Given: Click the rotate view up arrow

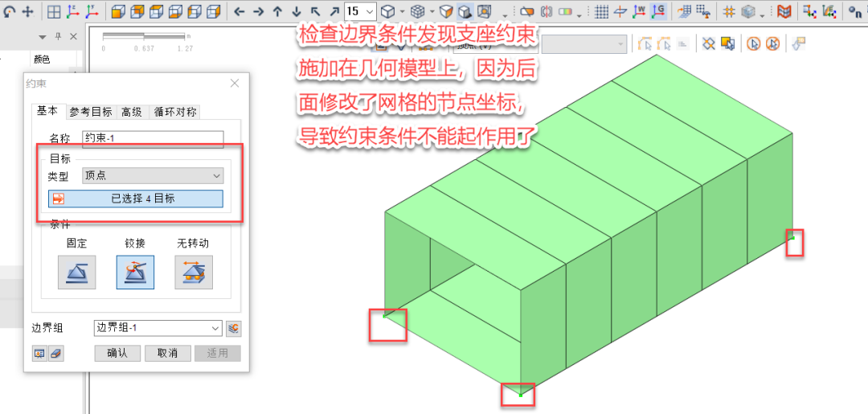Looking at the screenshot, I should click(277, 11).
